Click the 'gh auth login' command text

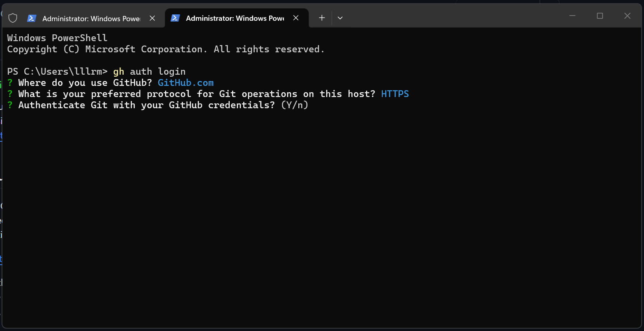(150, 71)
